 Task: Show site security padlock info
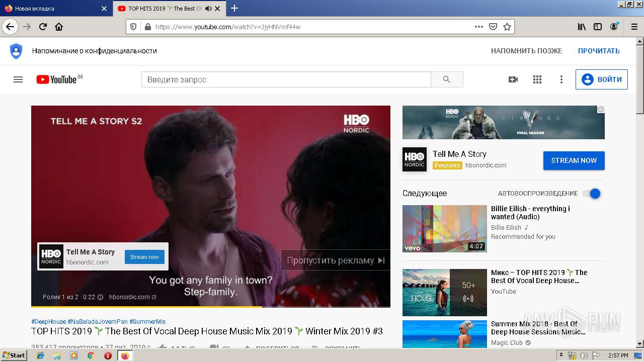click(x=147, y=27)
